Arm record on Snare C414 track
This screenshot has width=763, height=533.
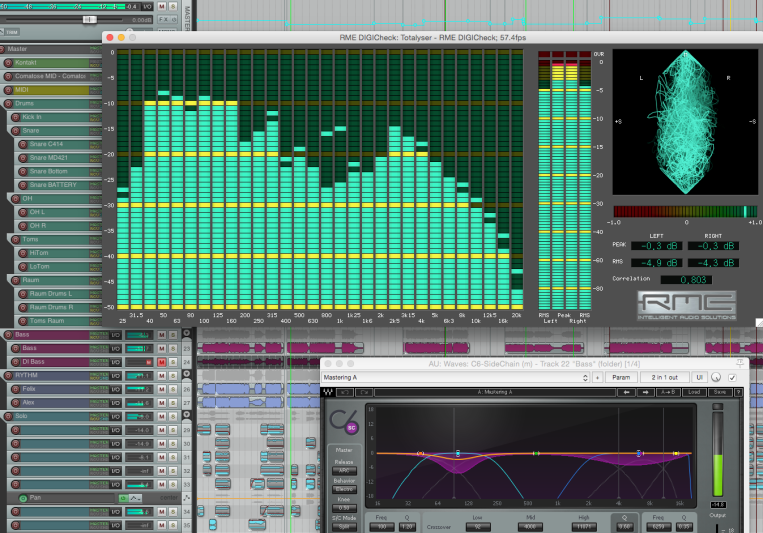[x=23, y=145]
